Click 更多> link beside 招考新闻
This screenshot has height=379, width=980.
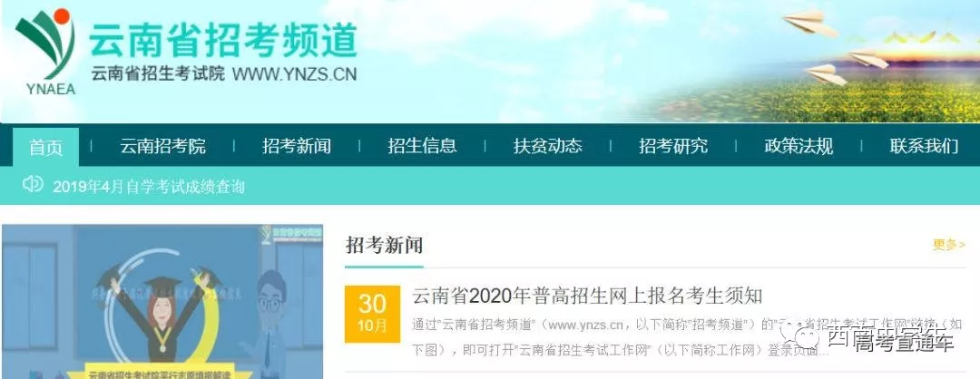pyautogui.click(x=949, y=245)
